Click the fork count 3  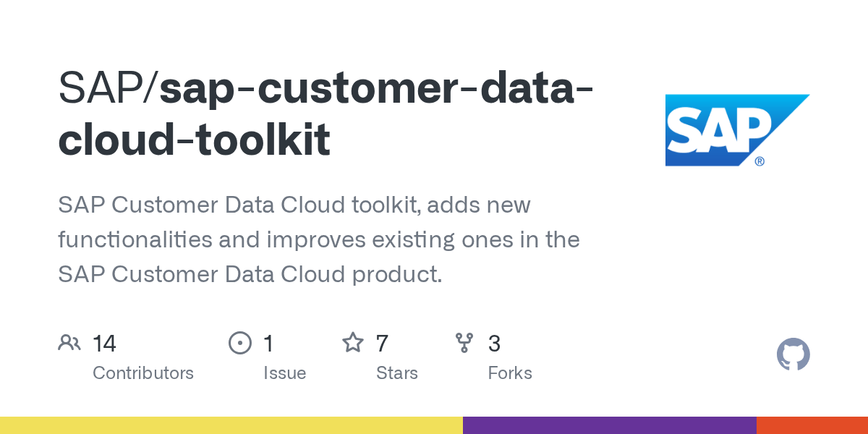(494, 344)
